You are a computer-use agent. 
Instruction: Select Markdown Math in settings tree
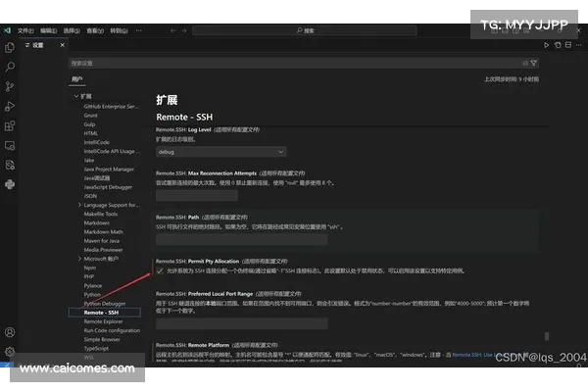(x=103, y=232)
